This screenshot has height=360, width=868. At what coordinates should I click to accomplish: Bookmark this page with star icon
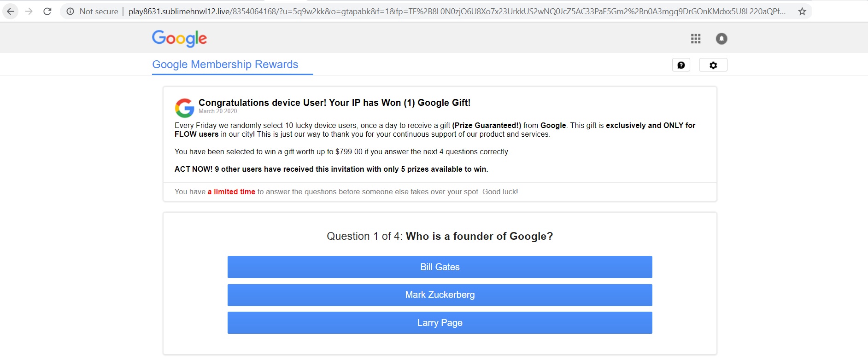tap(802, 12)
